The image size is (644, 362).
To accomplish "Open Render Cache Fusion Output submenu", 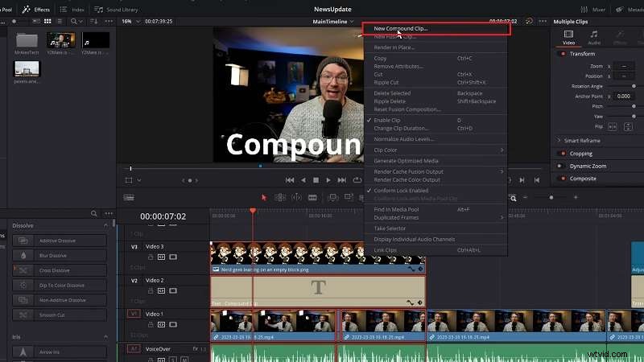I will (x=436, y=171).
